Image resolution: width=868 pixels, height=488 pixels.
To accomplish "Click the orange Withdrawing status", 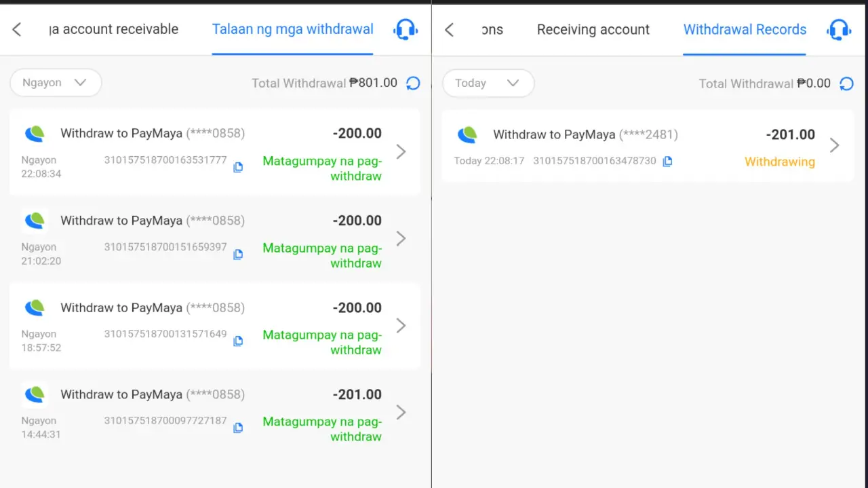I will (780, 162).
